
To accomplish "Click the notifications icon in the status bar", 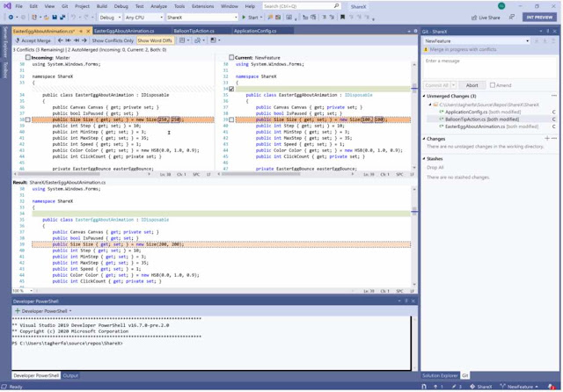I will pyautogui.click(x=552, y=387).
